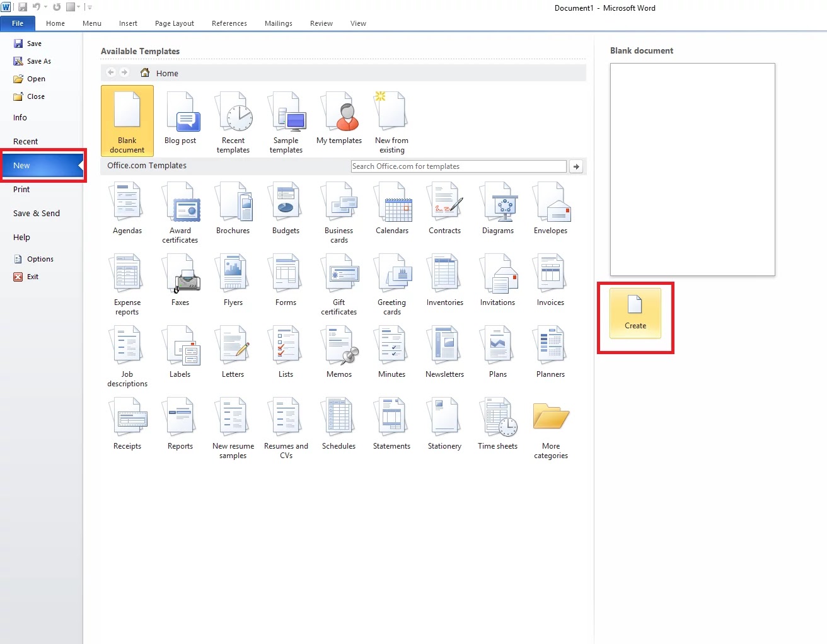Switch to the Insert ribbon tab
827x644 pixels.
(x=128, y=23)
